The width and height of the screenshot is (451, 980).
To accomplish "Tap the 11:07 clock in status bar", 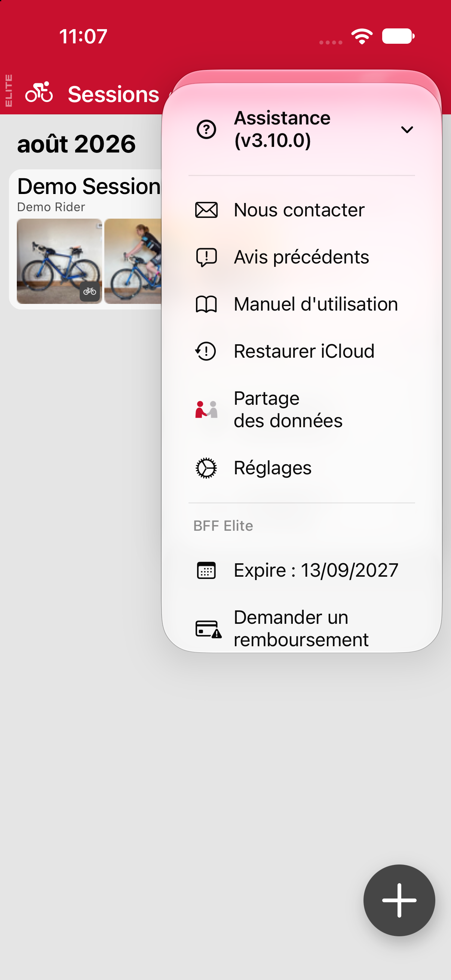I will [x=83, y=37].
